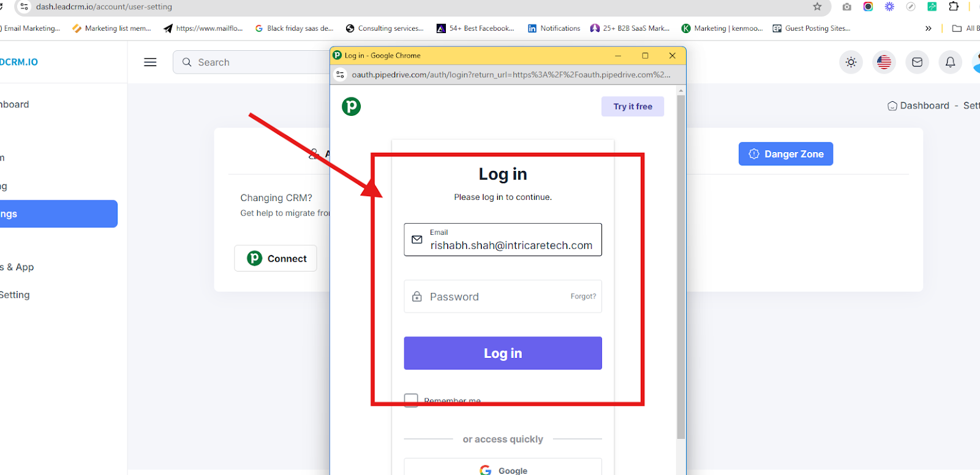Close the Log in popup window

[672, 55]
